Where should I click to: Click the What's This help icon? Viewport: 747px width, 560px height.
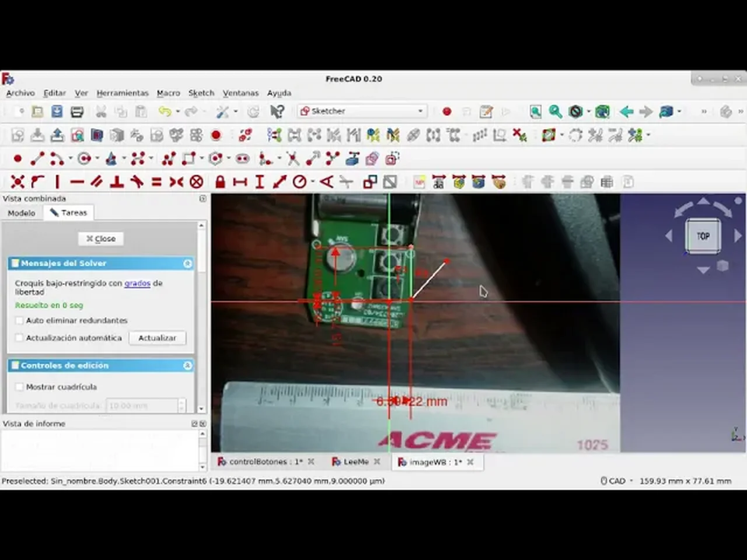click(277, 111)
